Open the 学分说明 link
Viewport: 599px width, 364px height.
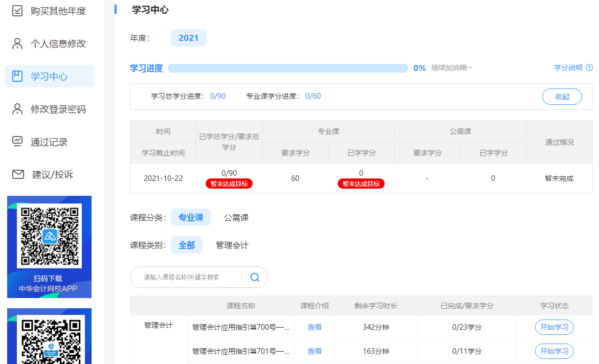[x=568, y=67]
